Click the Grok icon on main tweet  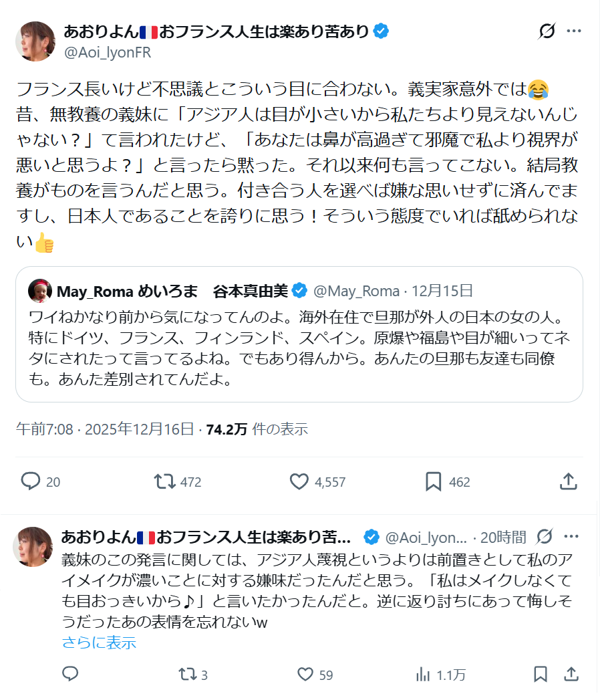click(x=547, y=31)
